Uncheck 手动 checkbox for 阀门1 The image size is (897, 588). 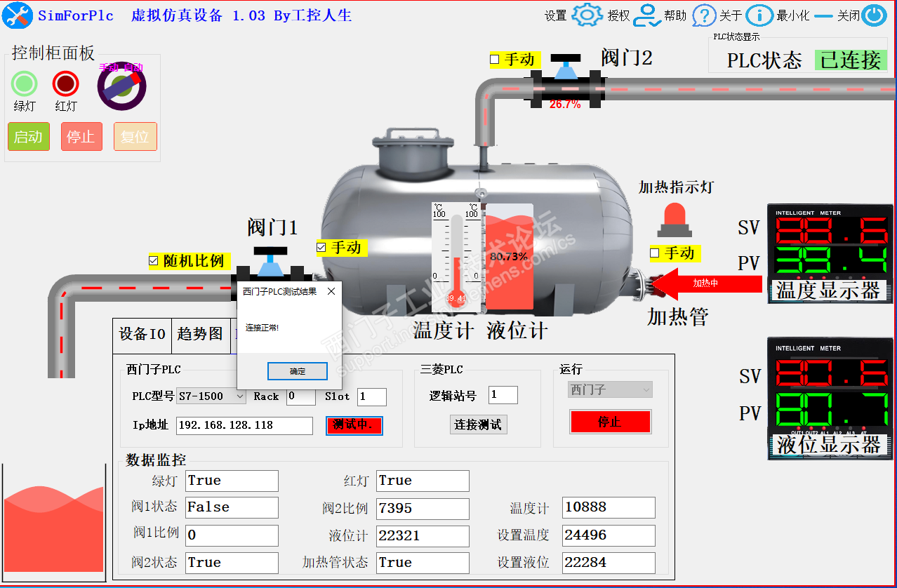[x=321, y=247]
